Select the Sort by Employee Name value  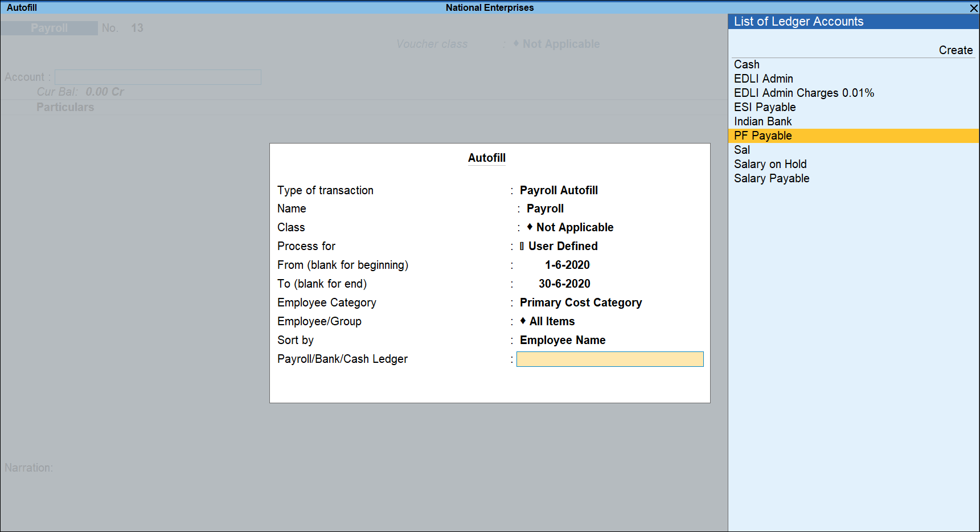[563, 340]
